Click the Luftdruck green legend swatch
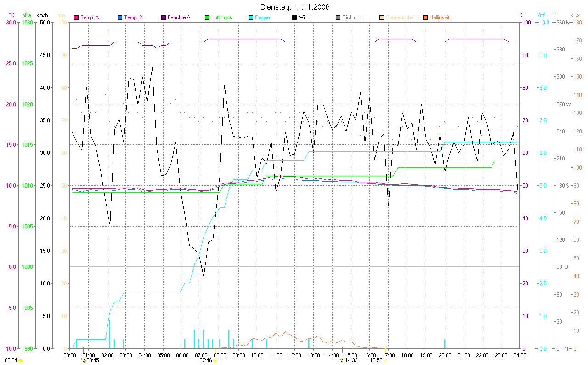The width and height of the screenshot is (588, 365). pyautogui.click(x=207, y=17)
